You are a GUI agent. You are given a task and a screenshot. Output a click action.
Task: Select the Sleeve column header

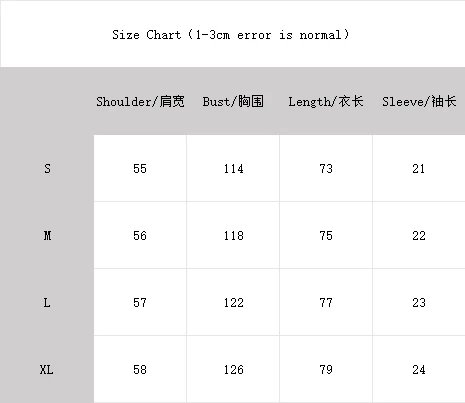419,102
